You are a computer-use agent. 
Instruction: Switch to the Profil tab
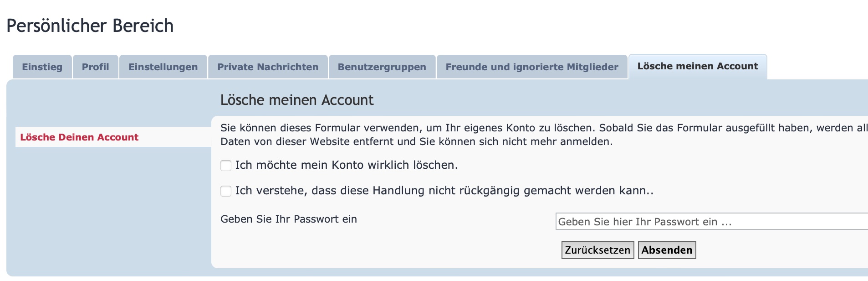pos(95,67)
